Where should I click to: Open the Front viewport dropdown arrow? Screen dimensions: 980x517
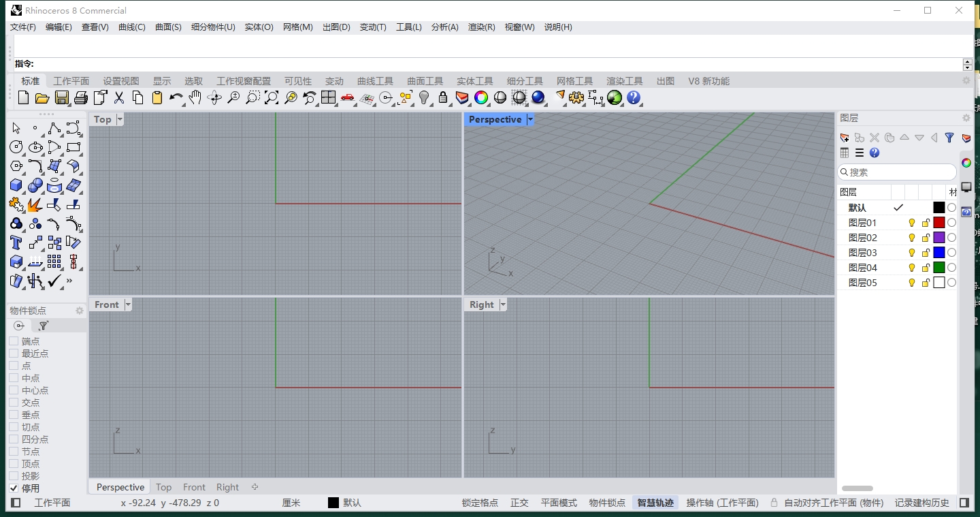129,304
